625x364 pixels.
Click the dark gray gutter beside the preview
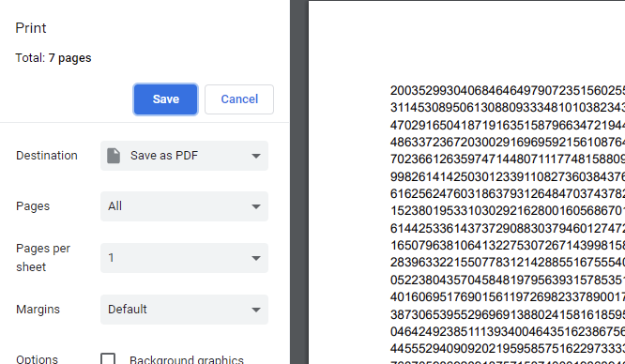click(299, 182)
